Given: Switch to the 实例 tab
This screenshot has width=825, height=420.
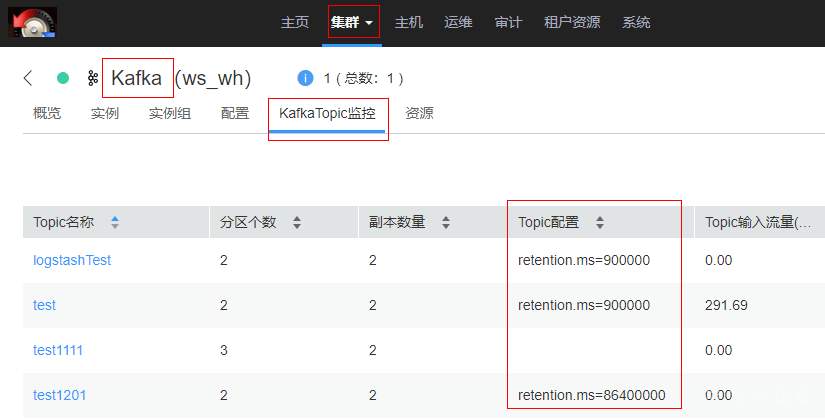Looking at the screenshot, I should pyautogui.click(x=105, y=113).
